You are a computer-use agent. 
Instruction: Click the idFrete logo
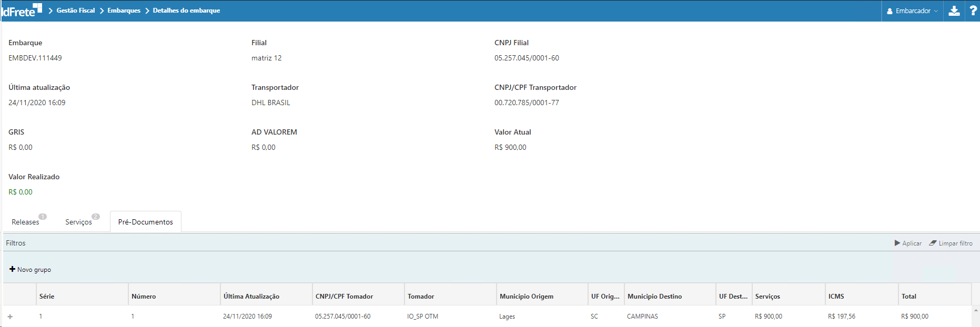click(x=21, y=11)
